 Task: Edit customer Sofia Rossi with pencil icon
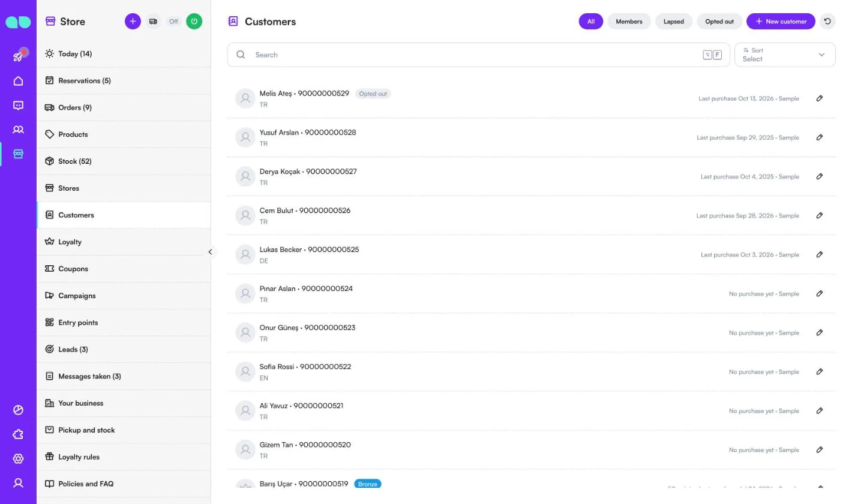(820, 371)
